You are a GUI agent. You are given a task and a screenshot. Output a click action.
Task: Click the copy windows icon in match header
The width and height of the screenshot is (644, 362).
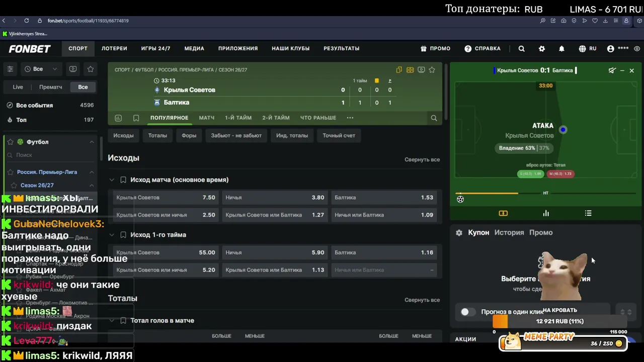[x=399, y=70]
